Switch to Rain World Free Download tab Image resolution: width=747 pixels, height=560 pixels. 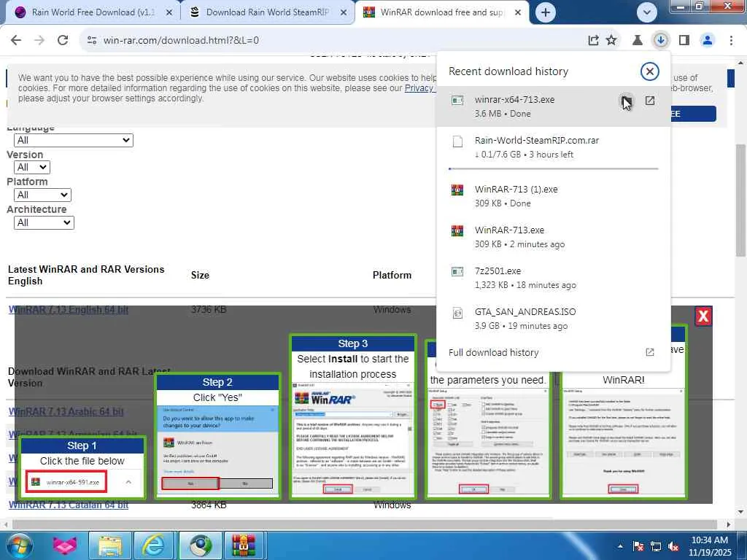tap(93, 12)
